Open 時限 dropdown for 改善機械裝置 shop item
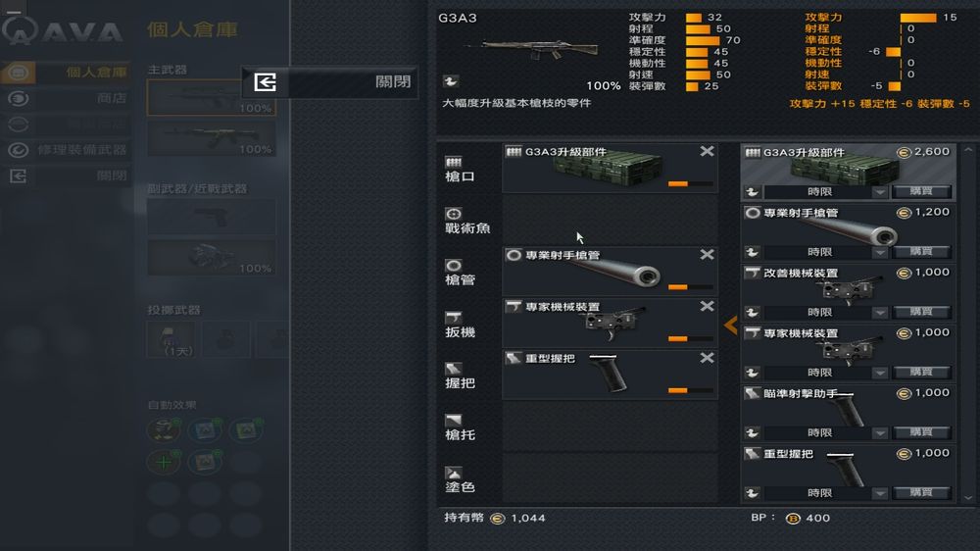Image resolution: width=980 pixels, height=551 pixels. (825, 312)
